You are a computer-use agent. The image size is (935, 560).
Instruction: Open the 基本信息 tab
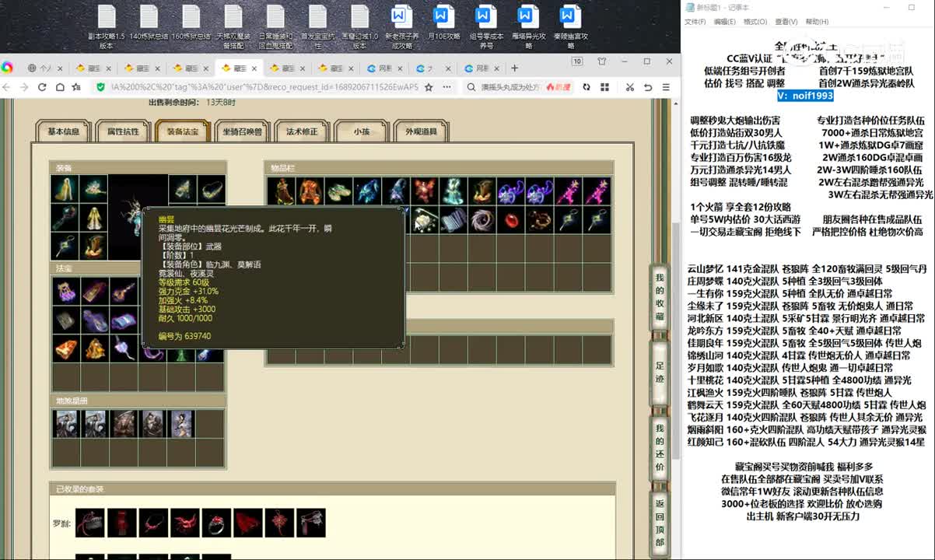pyautogui.click(x=64, y=131)
